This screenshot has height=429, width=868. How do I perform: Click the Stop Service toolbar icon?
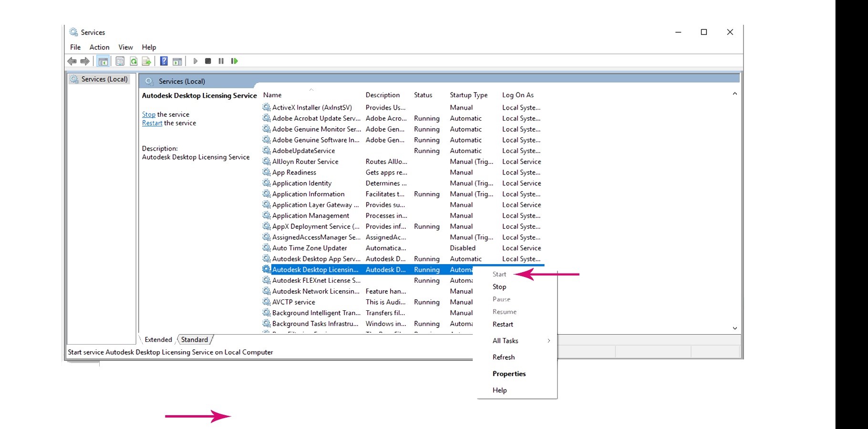pos(207,61)
